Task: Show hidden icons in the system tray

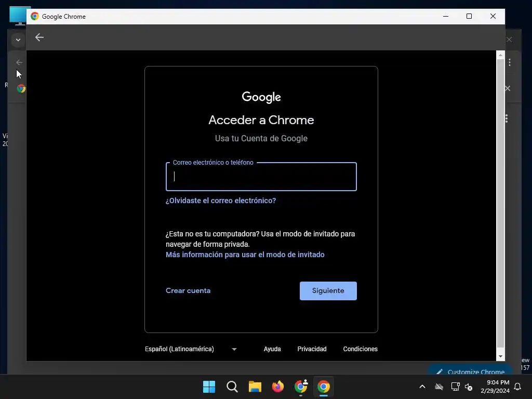Action: 422,387
